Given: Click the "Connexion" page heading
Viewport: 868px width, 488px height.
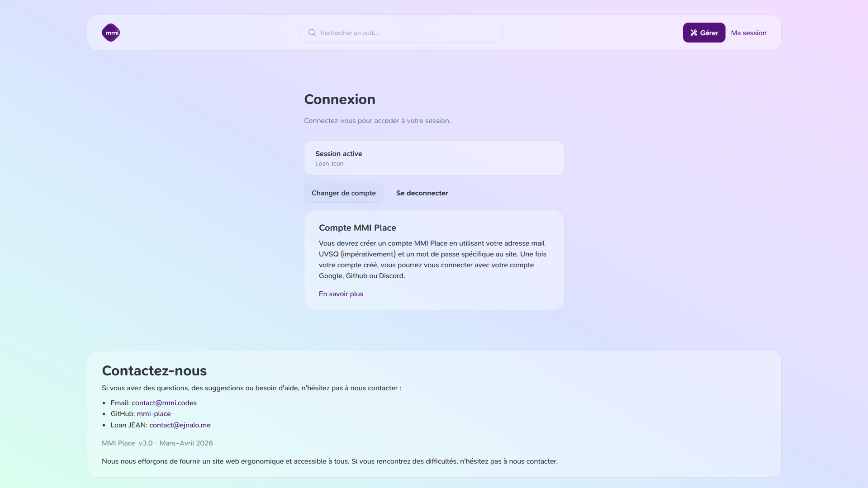Looking at the screenshot, I should pos(339,99).
